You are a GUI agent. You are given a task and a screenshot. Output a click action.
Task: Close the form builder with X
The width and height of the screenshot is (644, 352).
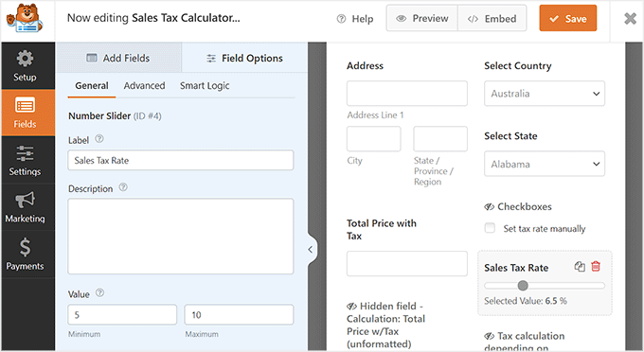tap(630, 19)
